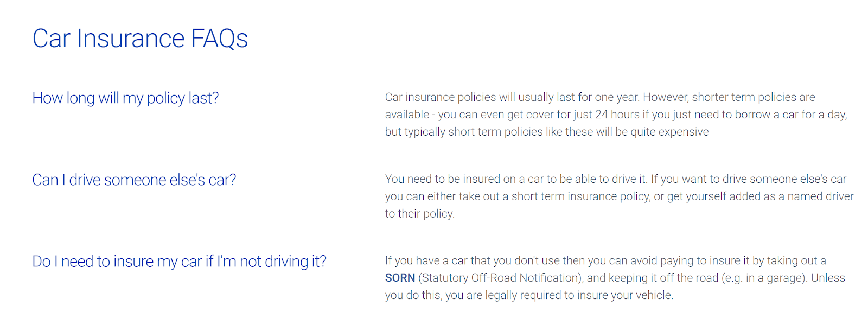Click the "How long will my policy last?" question
Image resolution: width=868 pixels, height=318 pixels.
click(x=125, y=98)
